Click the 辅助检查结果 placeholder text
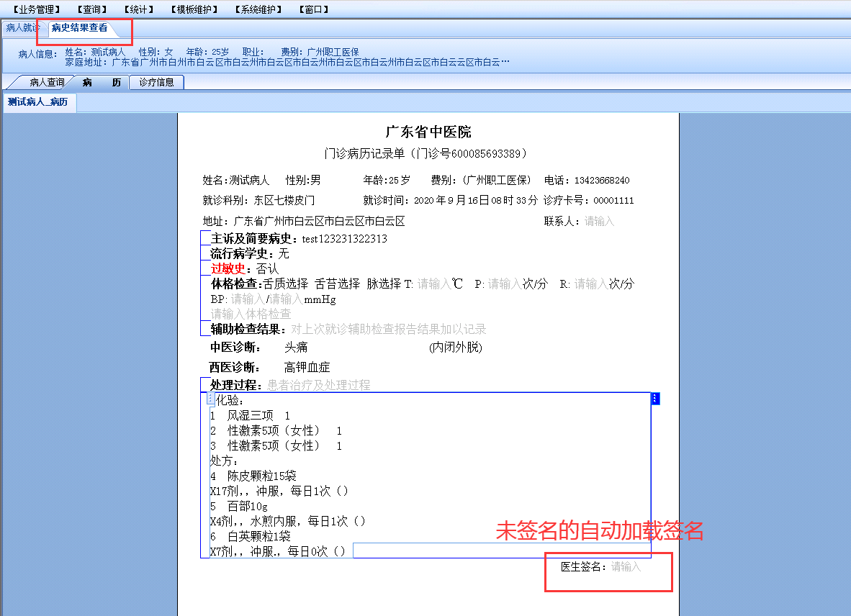 pos(389,329)
